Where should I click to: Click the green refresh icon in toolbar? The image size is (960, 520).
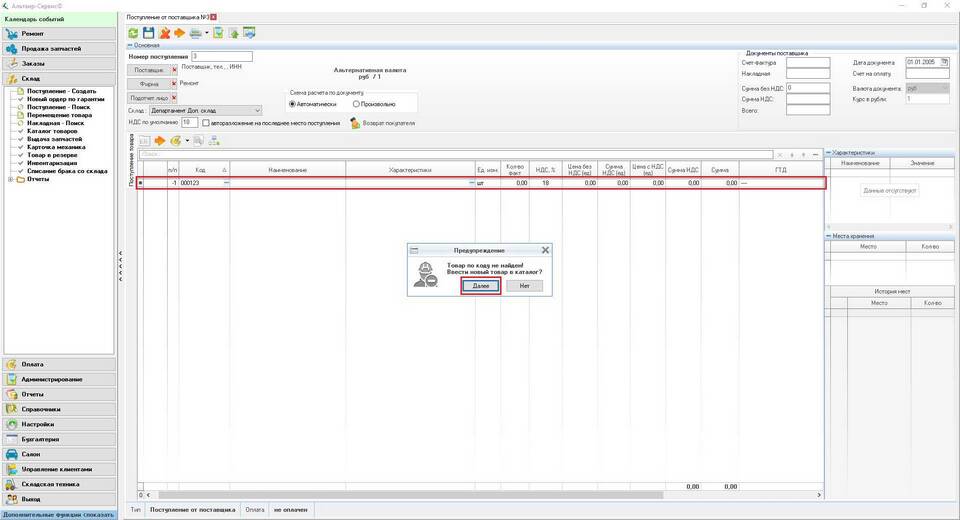[133, 33]
